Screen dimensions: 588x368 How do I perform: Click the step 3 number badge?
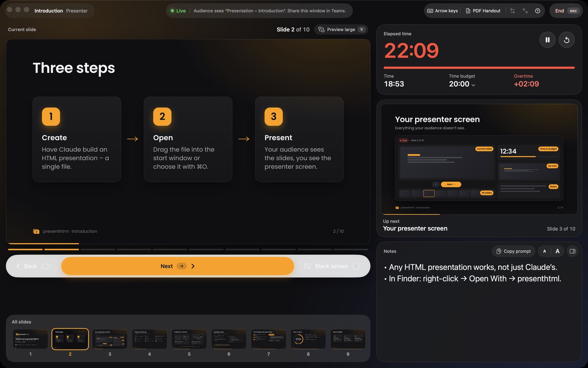[274, 117]
